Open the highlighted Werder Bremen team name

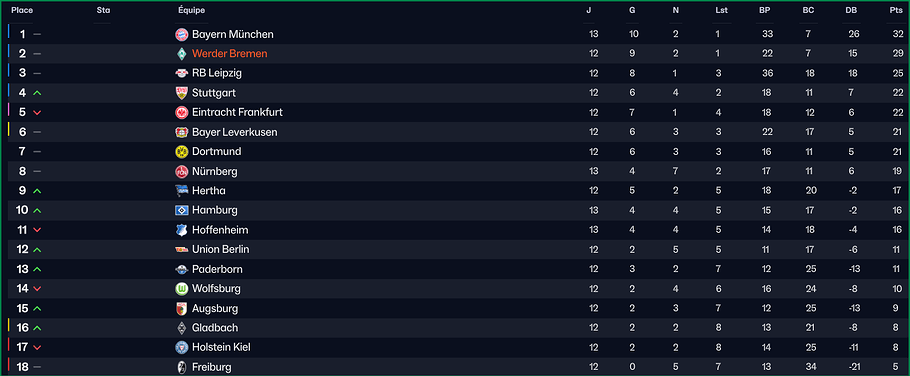click(230, 54)
